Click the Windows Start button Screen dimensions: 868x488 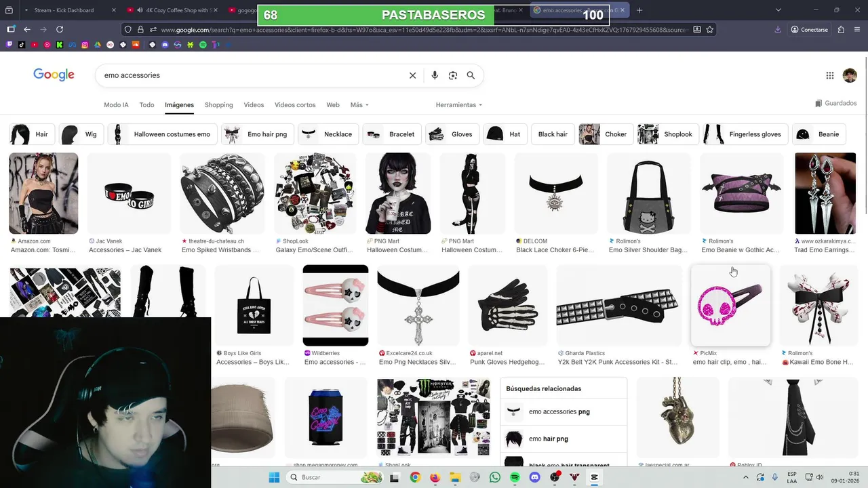pos(274,477)
